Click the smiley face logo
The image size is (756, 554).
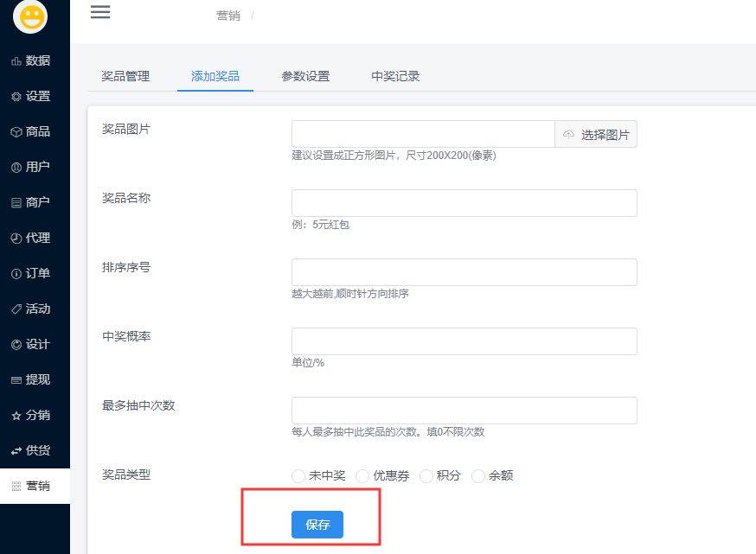[x=30, y=16]
